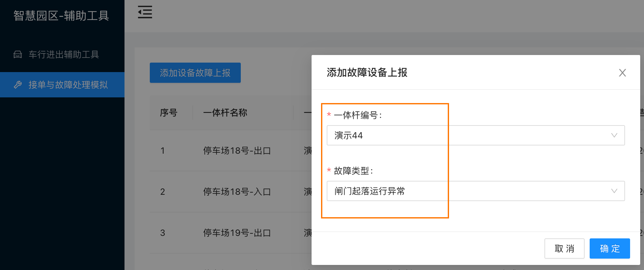Open the 故障类型 dropdown showing 闸门起落运行异常

pyautogui.click(x=476, y=191)
